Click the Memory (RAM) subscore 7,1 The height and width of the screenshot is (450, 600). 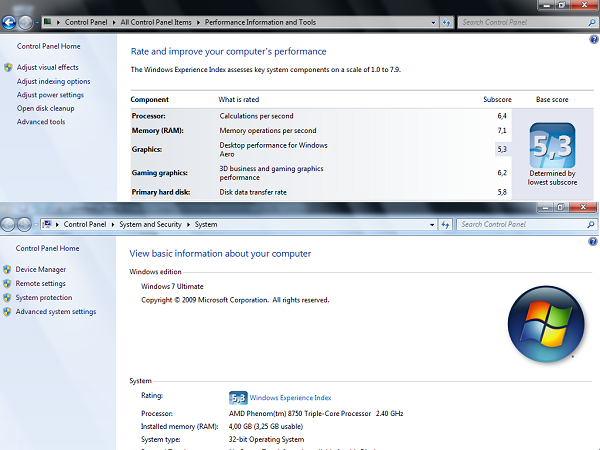[x=502, y=131]
